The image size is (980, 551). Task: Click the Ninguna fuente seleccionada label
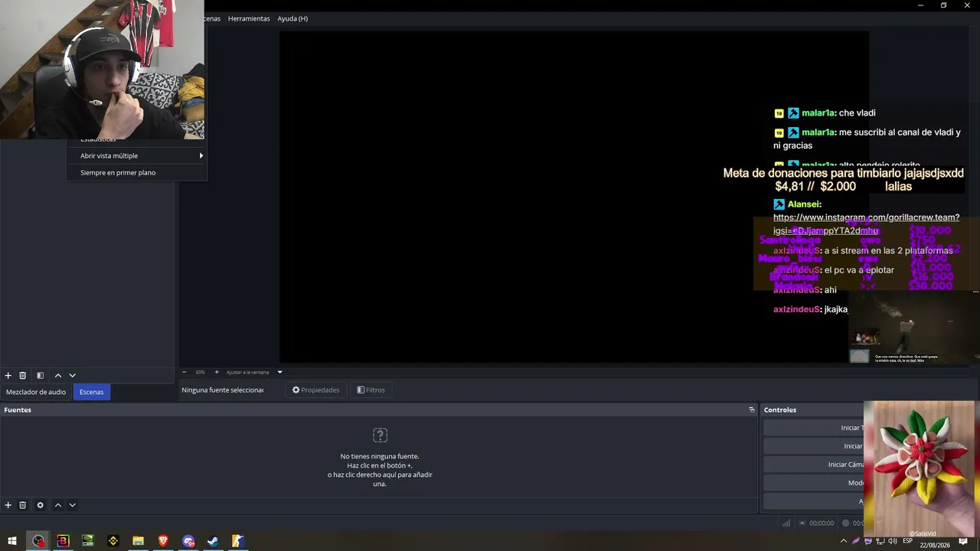222,390
